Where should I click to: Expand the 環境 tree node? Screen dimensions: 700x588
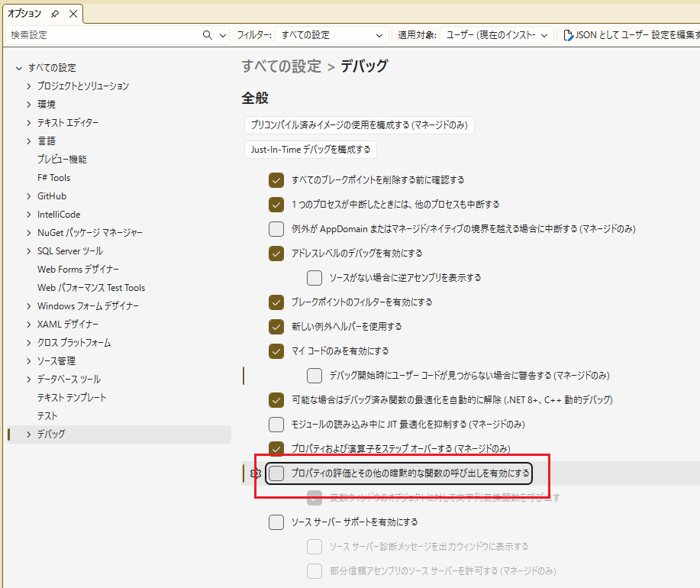(28, 105)
